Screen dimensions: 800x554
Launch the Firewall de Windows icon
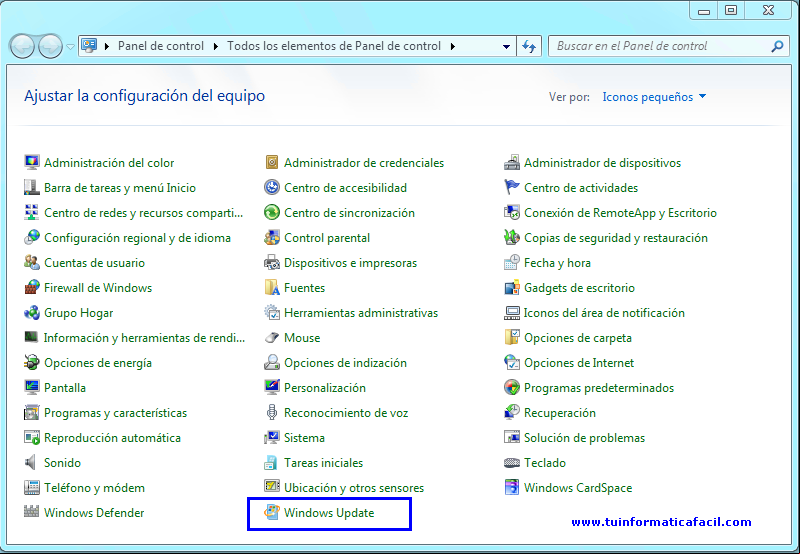[x=32, y=287]
